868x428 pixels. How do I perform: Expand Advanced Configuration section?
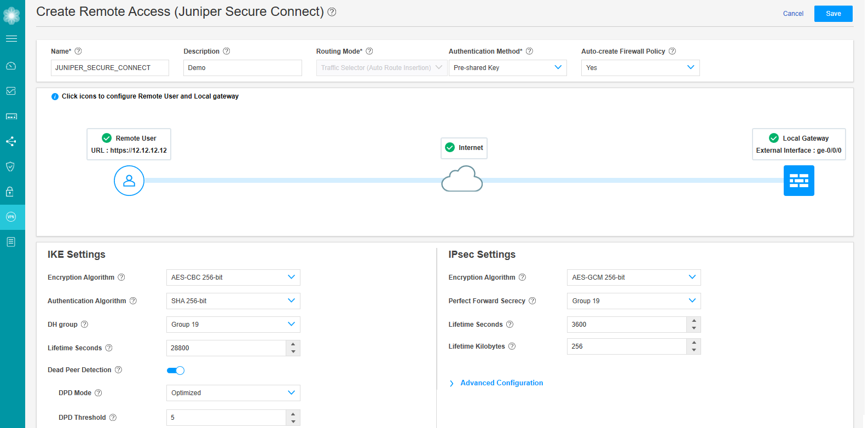[x=501, y=383]
